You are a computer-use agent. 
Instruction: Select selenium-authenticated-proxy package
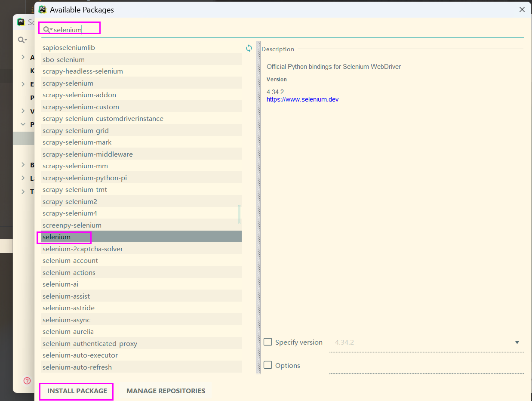pos(141,343)
